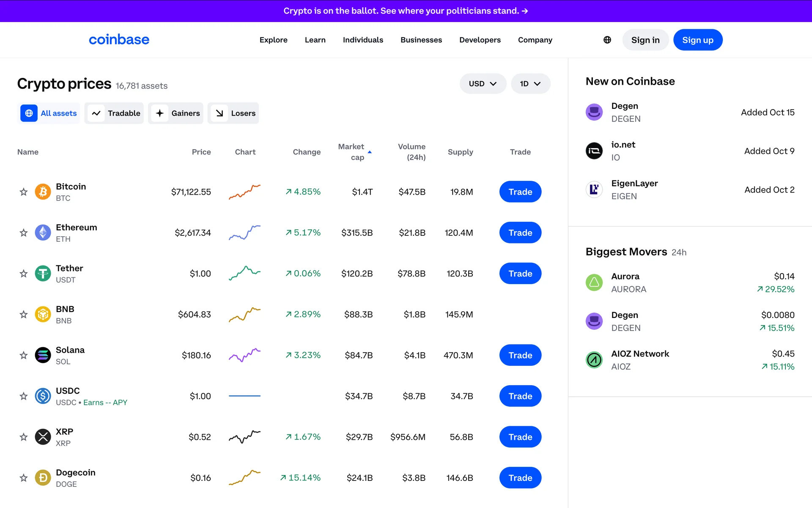Switch to the Gainers filter tab
The image size is (812, 508).
point(176,113)
